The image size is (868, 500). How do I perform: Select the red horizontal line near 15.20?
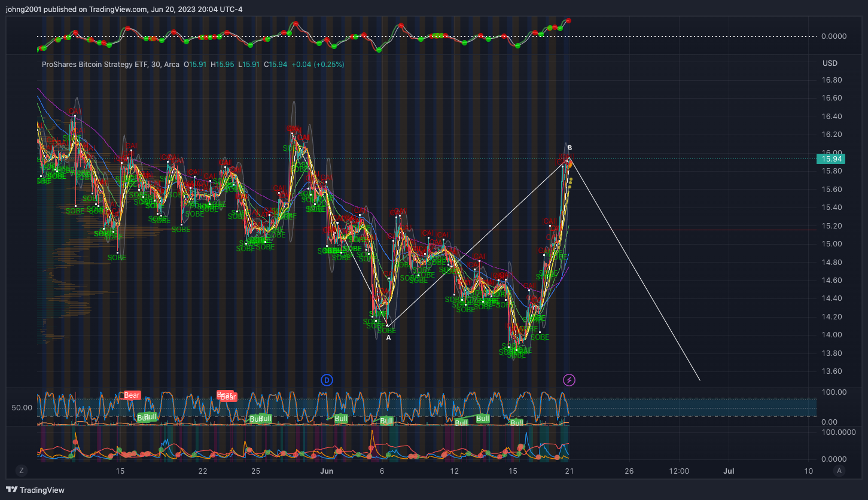click(425, 230)
